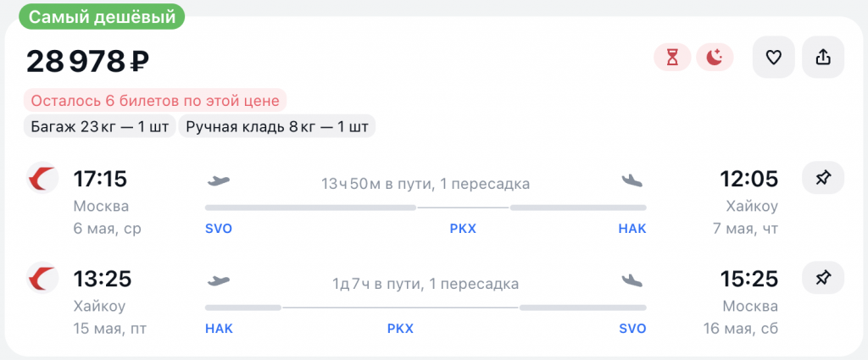Screen dimensions: 868x360
Task: Click the share ticket icon
Action: (x=822, y=58)
